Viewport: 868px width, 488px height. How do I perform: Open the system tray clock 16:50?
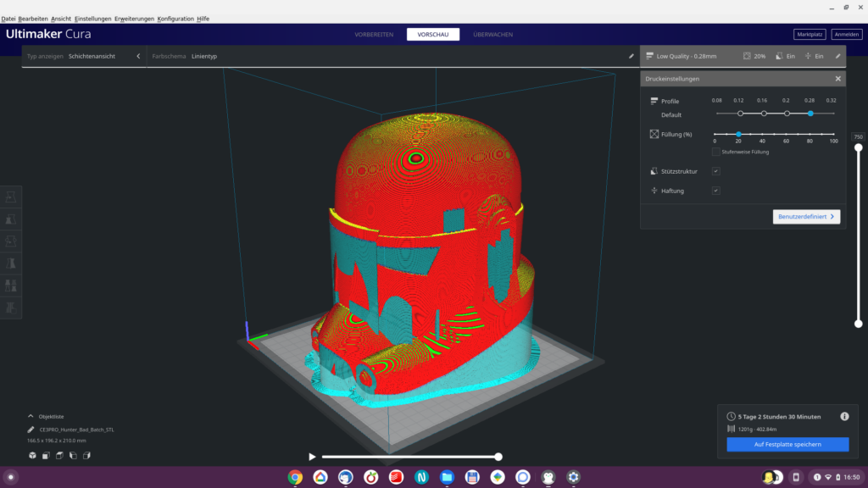click(x=851, y=477)
